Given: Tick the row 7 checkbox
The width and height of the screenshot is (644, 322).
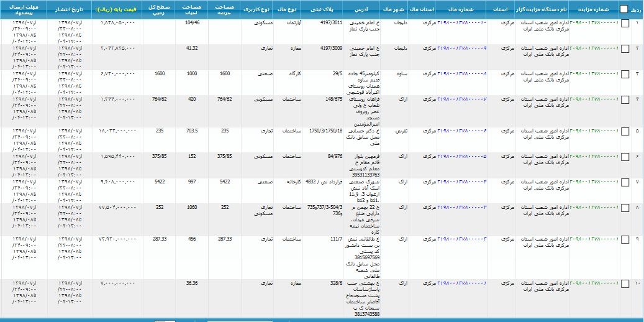Looking at the screenshot, I should tap(624, 182).
